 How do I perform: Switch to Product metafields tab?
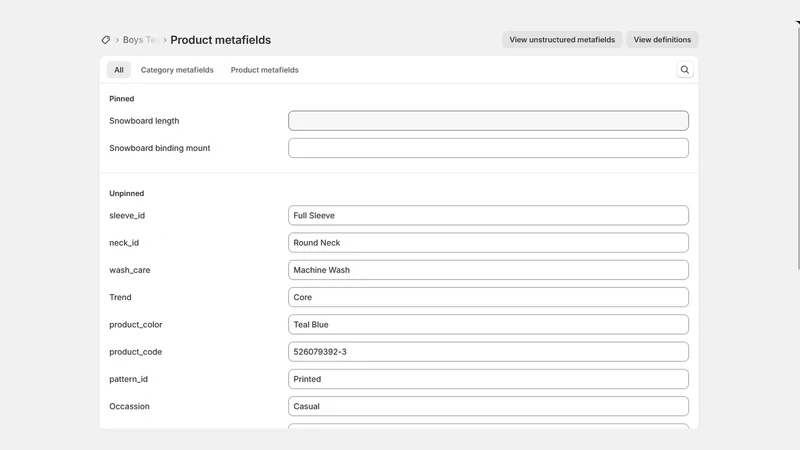[x=264, y=70]
